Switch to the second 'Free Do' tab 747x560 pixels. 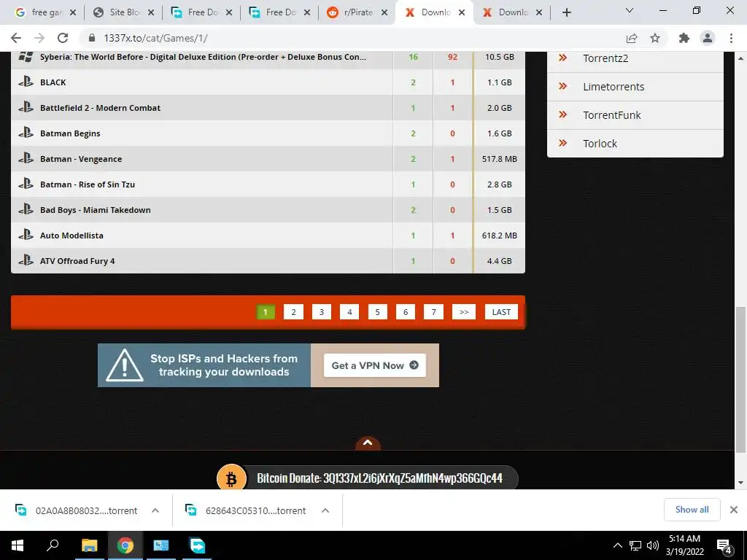[x=274, y=12]
